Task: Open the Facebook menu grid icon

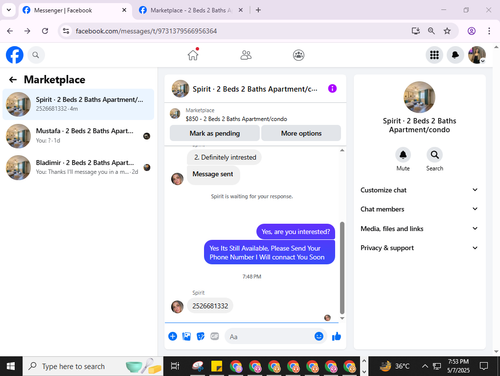Action: click(434, 55)
